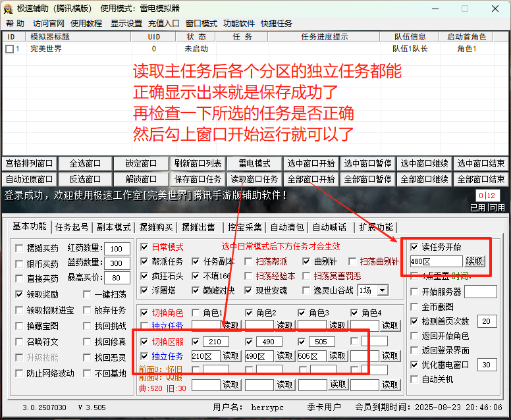Click the 全部窗口结束 button
The height and width of the screenshot is (420, 511).
(x=481, y=179)
